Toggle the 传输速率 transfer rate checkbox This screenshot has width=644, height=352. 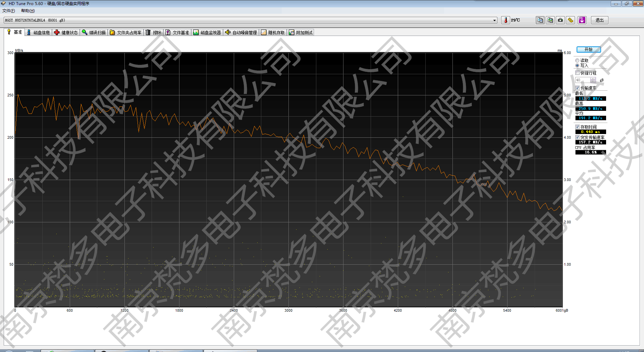point(577,88)
